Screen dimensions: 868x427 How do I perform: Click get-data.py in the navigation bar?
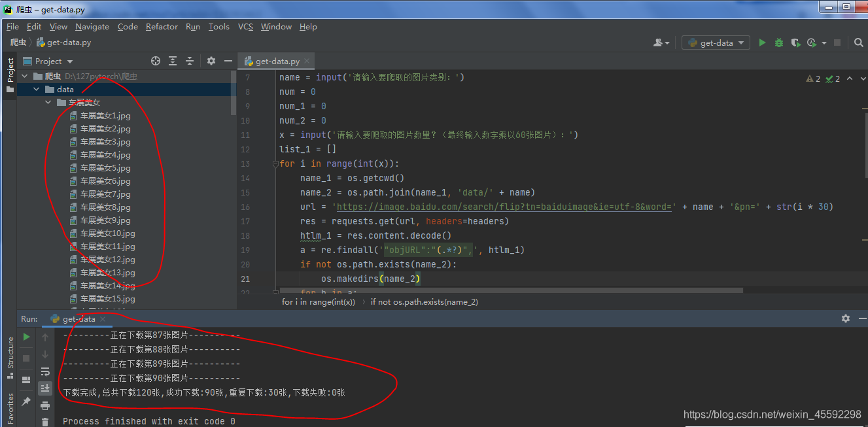tap(63, 43)
